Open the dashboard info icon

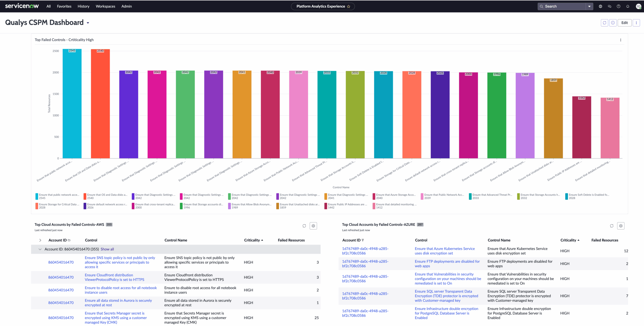pyautogui.click(x=613, y=23)
